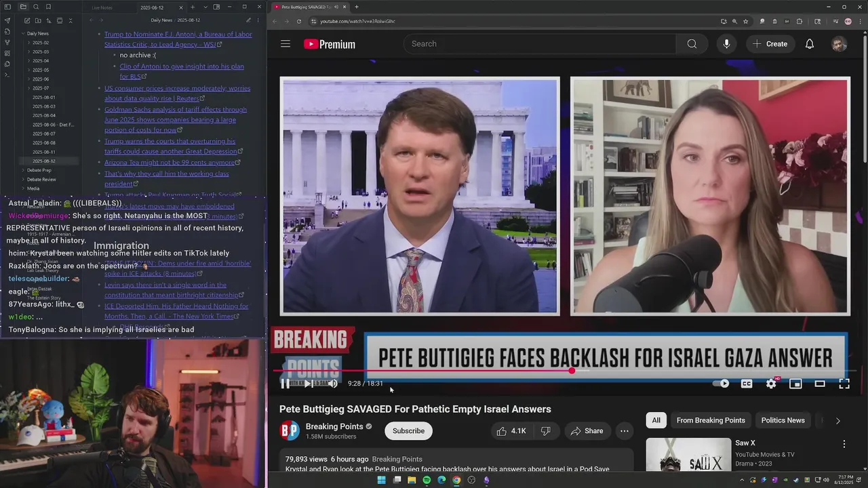
Task: Change file sort order in notes app
Action: pos(49,21)
